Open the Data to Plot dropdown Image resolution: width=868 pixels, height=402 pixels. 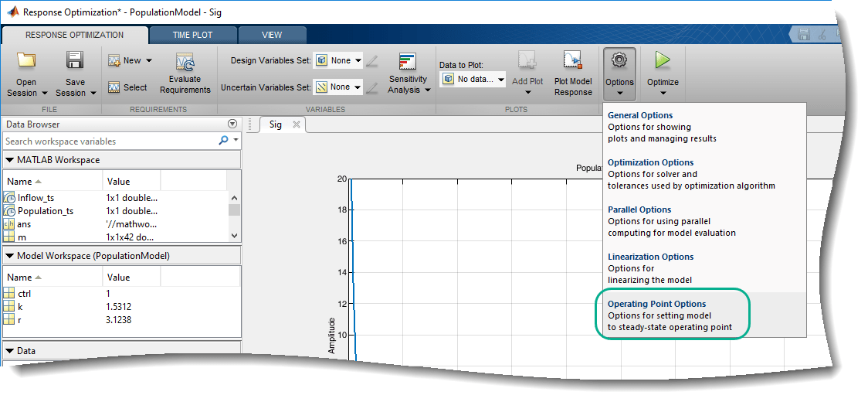pos(473,80)
